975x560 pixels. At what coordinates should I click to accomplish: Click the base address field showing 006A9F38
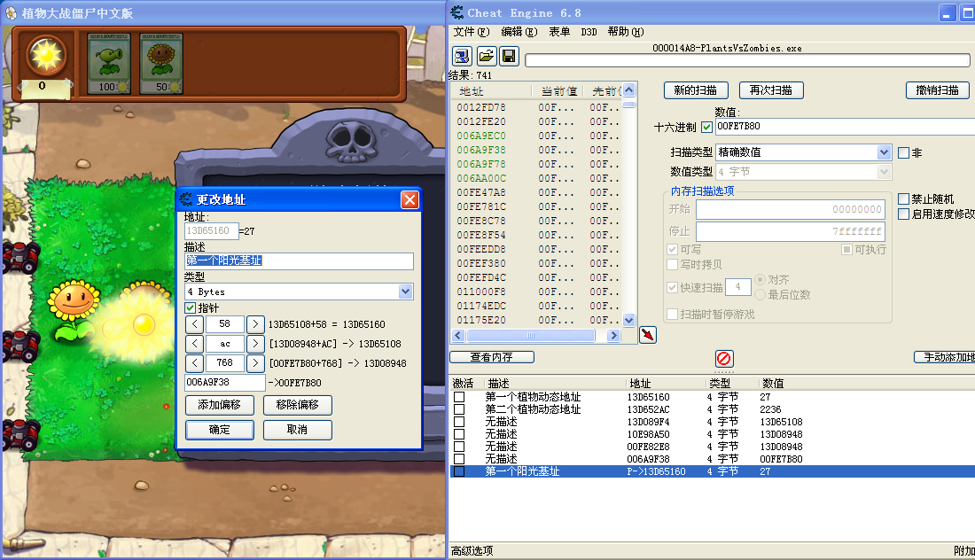tap(225, 383)
